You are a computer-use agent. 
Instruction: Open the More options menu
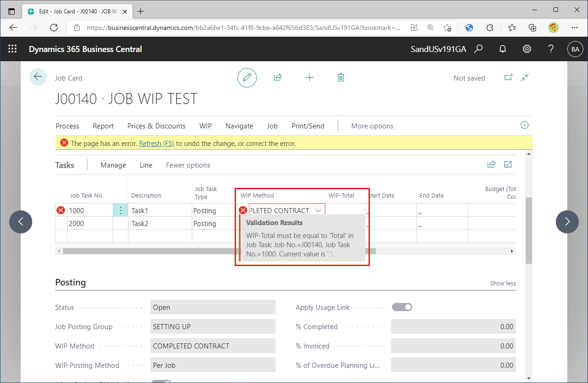click(x=372, y=126)
